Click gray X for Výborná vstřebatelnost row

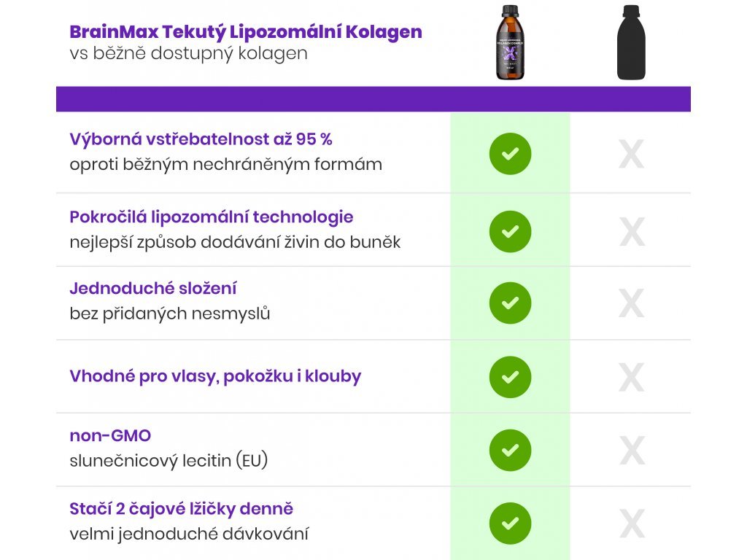[632, 155]
